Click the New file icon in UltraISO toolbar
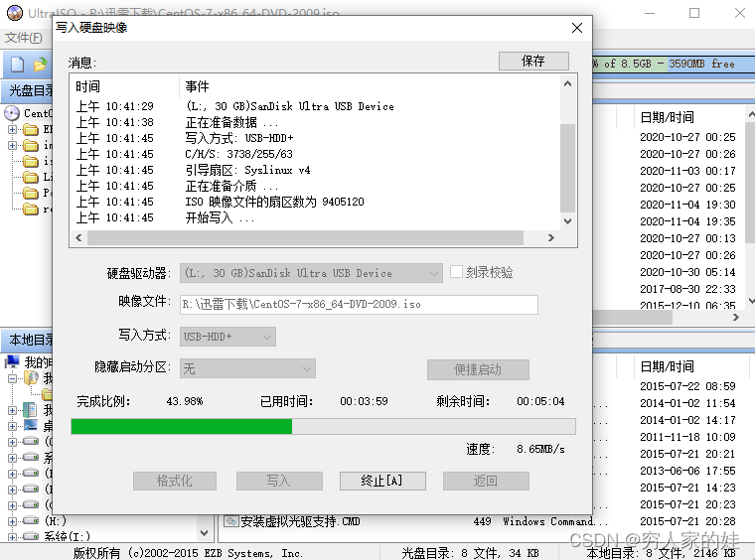 pos(17,64)
